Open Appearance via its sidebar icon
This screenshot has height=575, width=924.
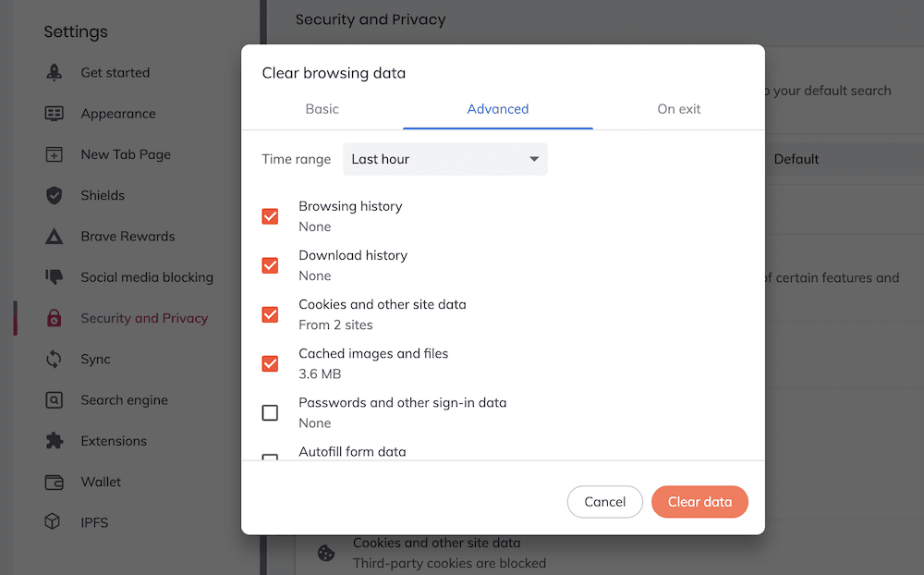coord(55,114)
